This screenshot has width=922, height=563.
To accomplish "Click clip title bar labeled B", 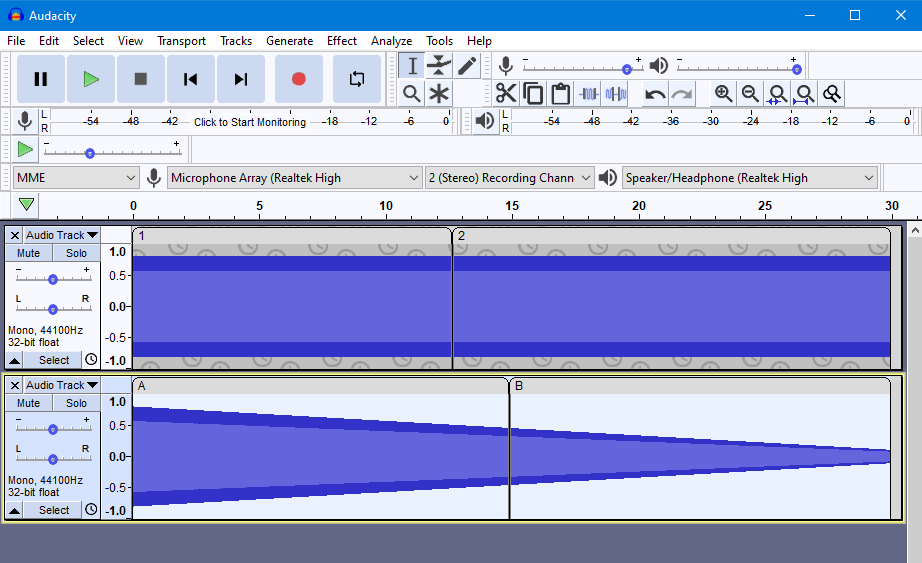I will (x=700, y=386).
